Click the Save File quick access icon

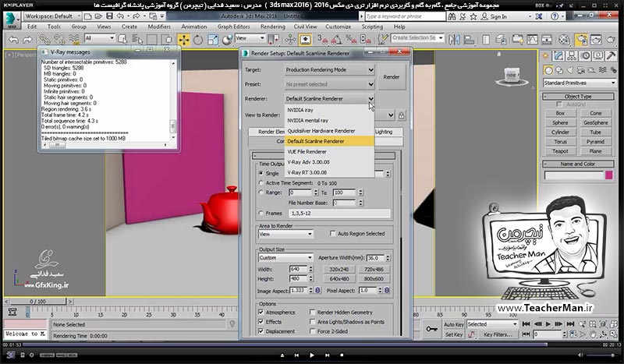coord(109,16)
